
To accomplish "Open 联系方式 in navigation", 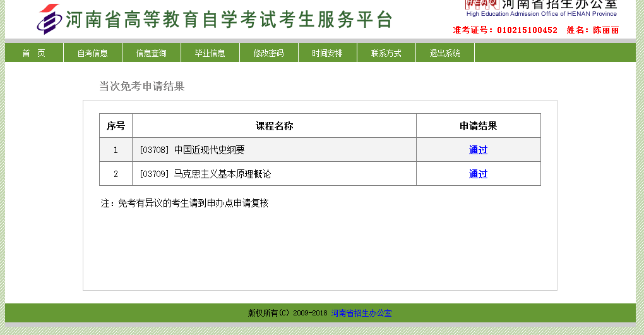I will pyautogui.click(x=386, y=53).
